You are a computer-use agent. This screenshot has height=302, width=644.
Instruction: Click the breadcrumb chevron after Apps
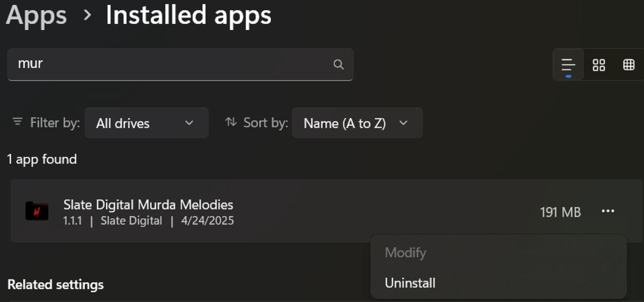coord(87,15)
